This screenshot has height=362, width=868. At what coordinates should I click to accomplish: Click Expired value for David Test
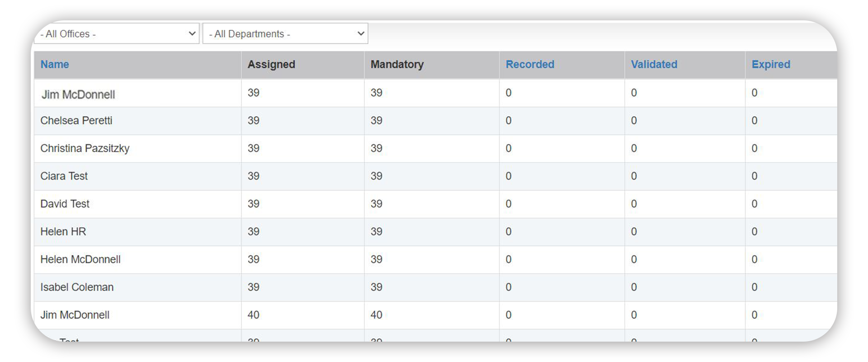(755, 204)
